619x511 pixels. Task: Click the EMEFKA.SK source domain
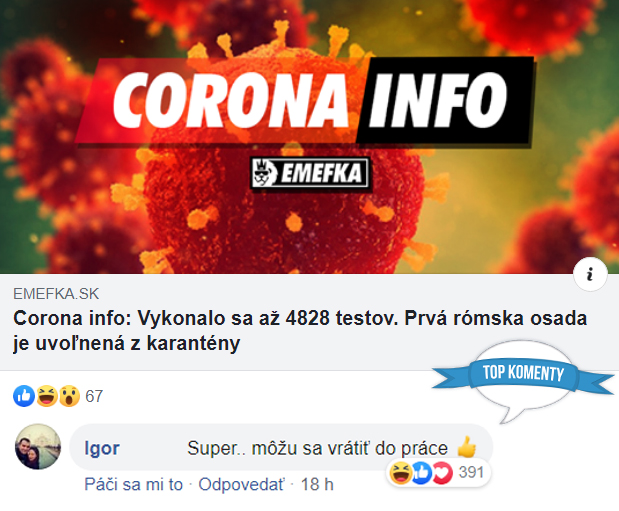(x=56, y=294)
